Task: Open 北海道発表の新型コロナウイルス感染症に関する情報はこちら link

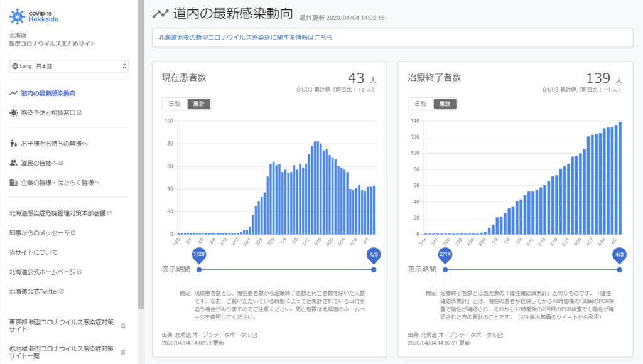Action: [x=246, y=38]
